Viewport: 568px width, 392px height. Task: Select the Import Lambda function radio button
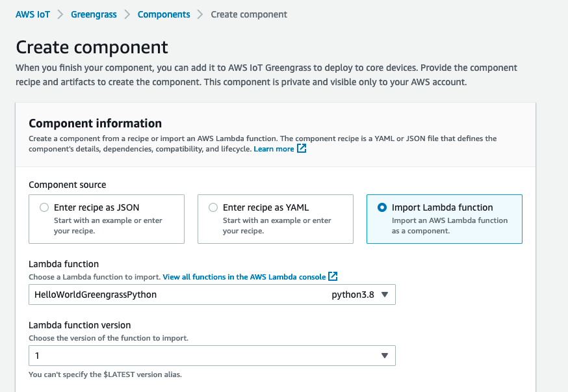pos(381,207)
